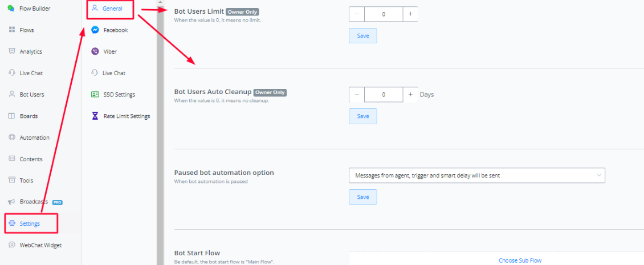Viewport: 644px width, 265px height.
Task: Save the paused bot automation option
Action: (x=363, y=197)
